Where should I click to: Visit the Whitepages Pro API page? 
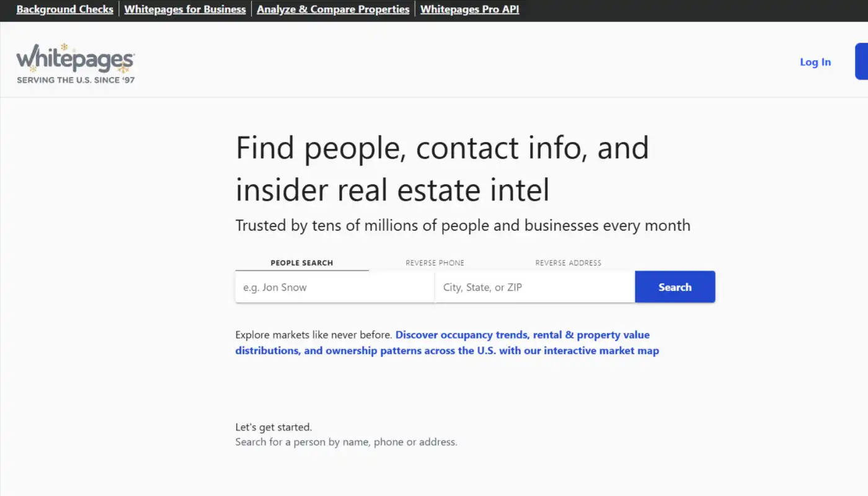pos(469,9)
